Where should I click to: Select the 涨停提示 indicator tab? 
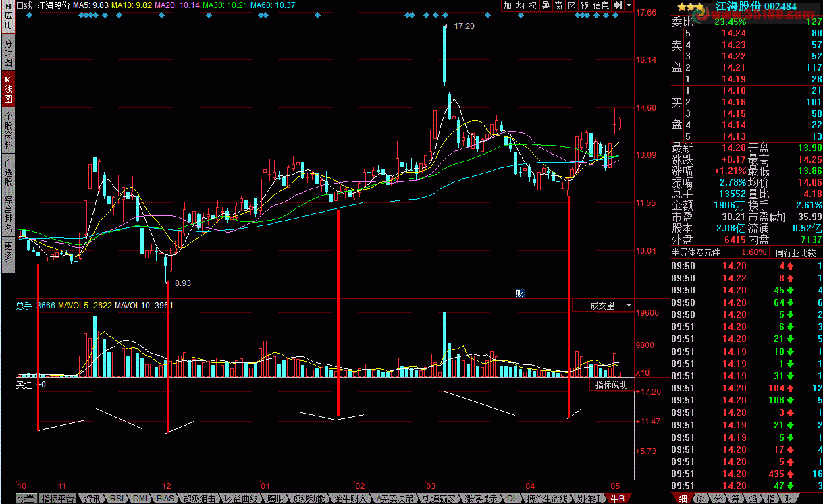pos(481,499)
